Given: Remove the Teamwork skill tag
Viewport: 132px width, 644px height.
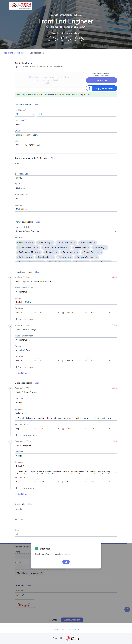Looking at the screenshot, I should [71, 257].
